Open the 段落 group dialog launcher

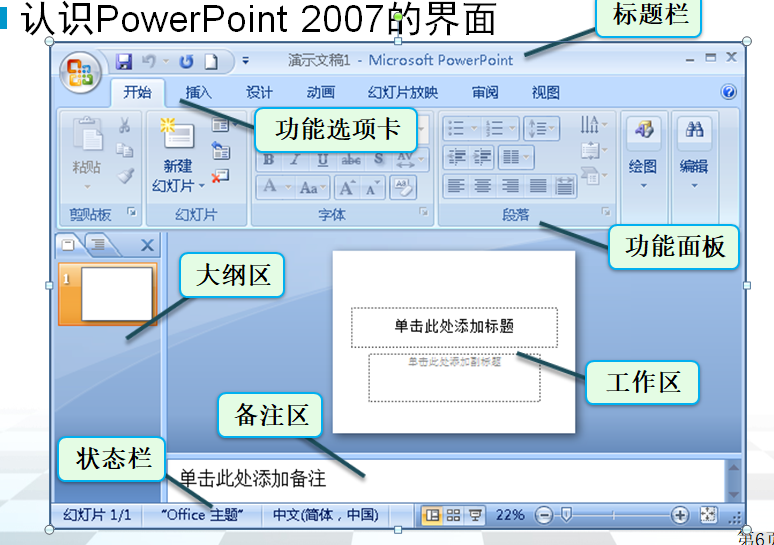[605, 213]
